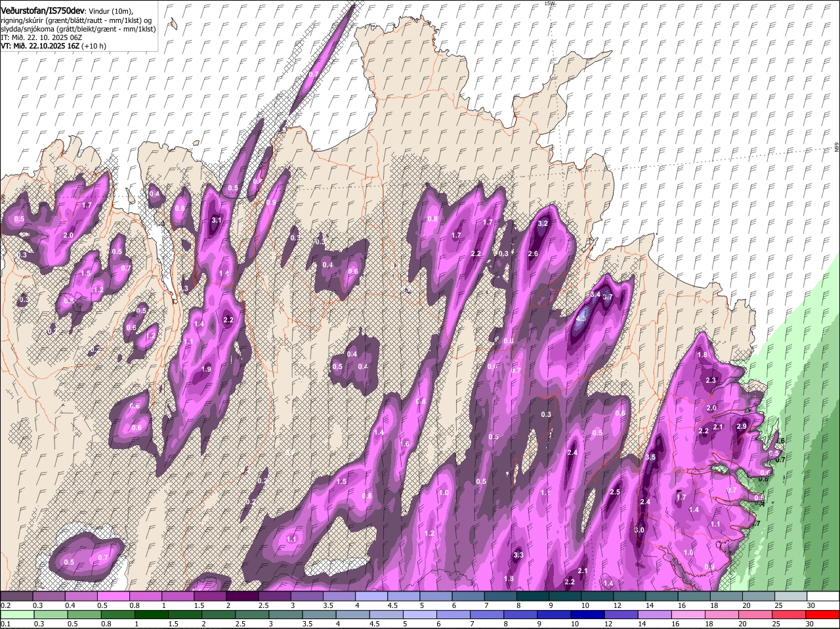This screenshot has height=629, width=840.
Task: Click the 3.7 precipitation value on the map
Action: [x=608, y=297]
